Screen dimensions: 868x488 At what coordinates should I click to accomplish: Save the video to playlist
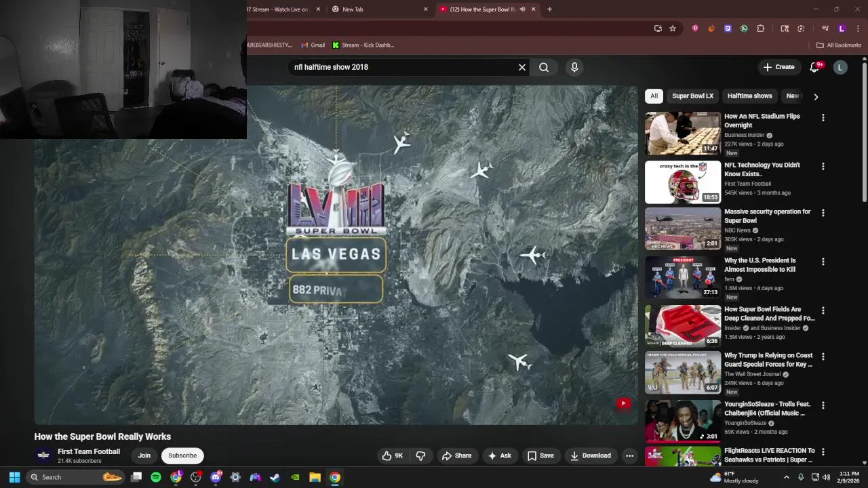(x=540, y=455)
